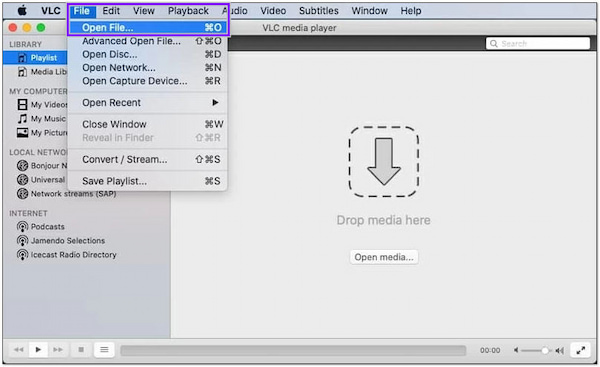Viewport: 600px width, 367px height.
Task: Open the Apple menu
Action: pos(23,11)
